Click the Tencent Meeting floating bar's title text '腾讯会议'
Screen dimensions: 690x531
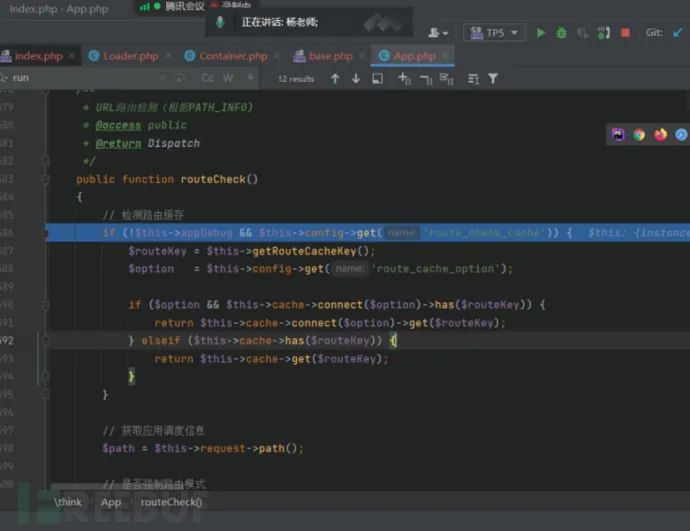point(185,6)
